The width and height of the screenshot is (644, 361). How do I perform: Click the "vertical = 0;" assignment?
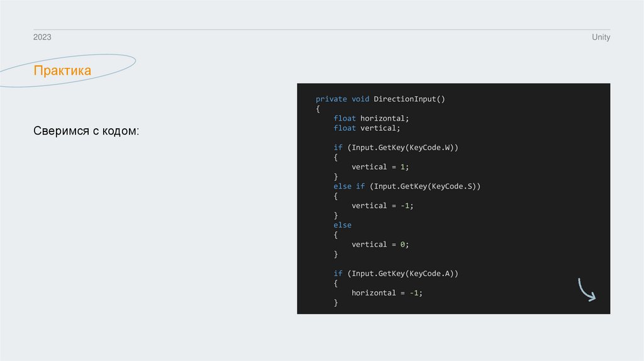[380, 245]
